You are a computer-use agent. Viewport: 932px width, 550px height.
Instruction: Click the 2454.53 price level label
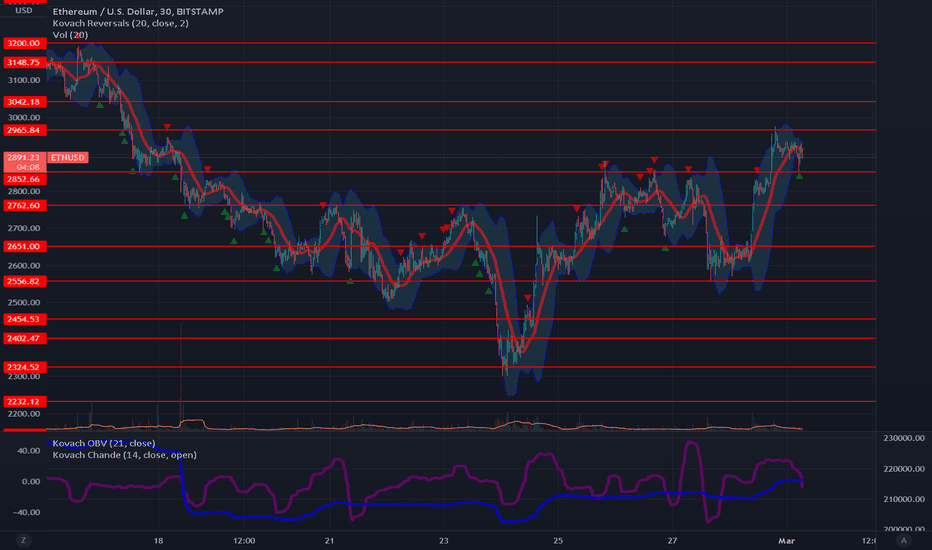[x=24, y=319]
